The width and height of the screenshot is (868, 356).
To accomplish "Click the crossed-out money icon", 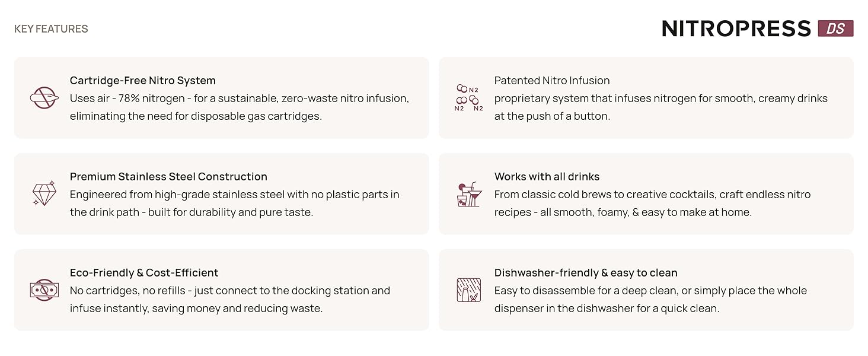I will 44,290.
